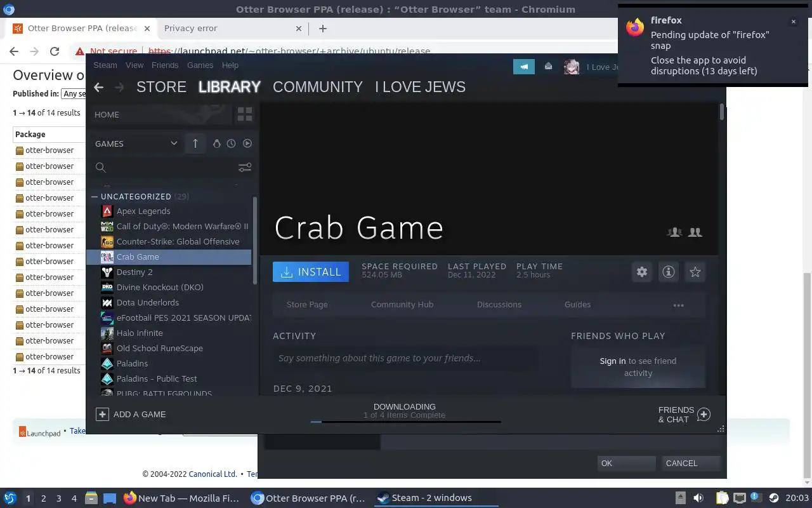Screen dimensions: 812x508
Task: Open the more options ellipsis for Crab Game
Action: (x=678, y=305)
